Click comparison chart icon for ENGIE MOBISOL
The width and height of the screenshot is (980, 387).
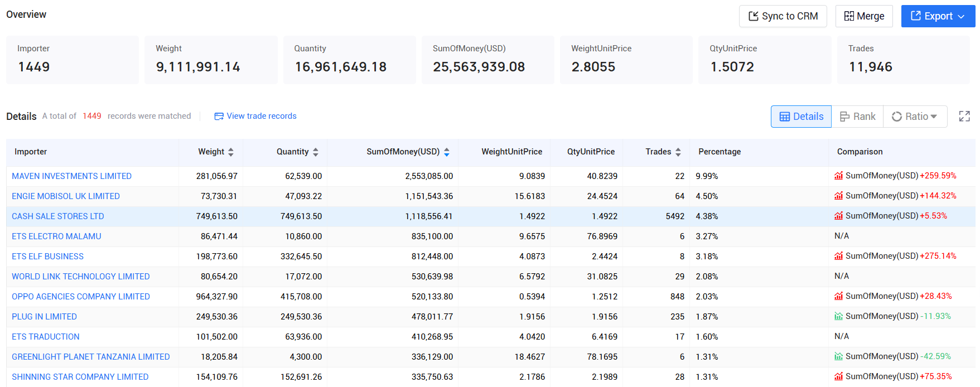pos(839,196)
